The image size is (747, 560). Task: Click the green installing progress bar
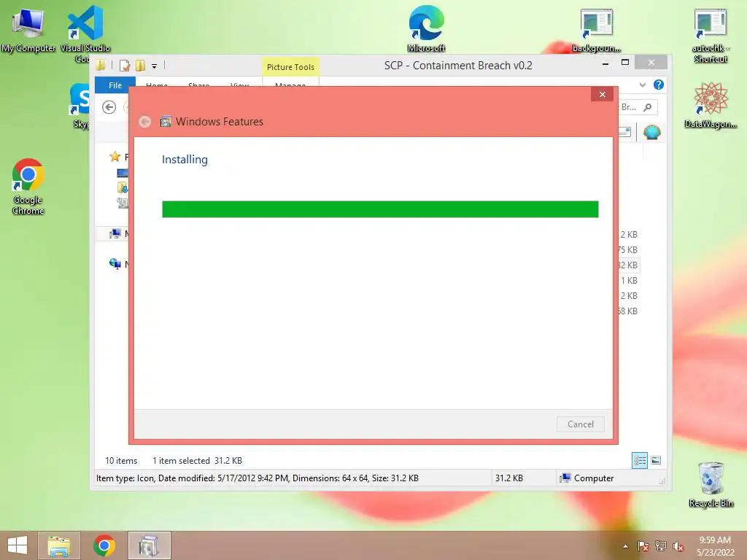[x=380, y=209]
